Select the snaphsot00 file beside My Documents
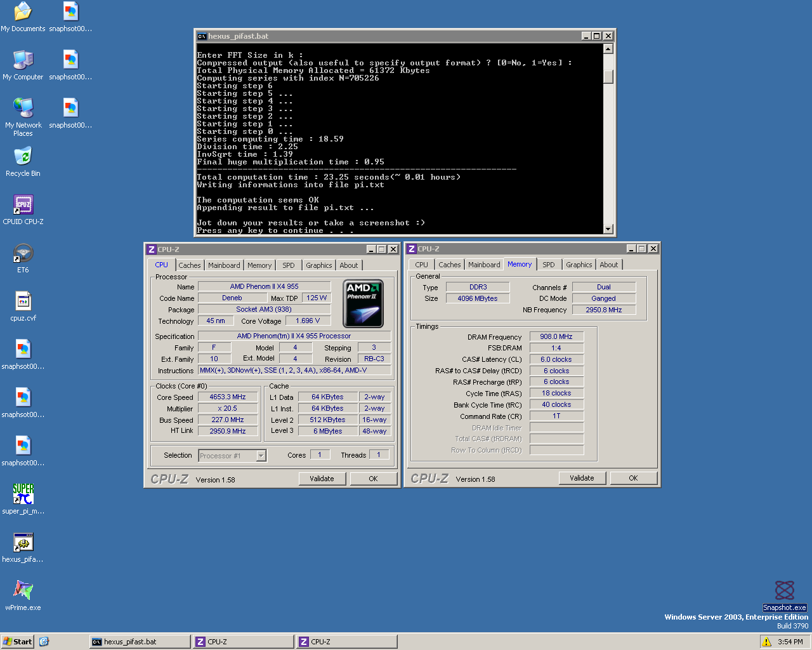Viewport: 812px width, 650px height. click(70, 17)
